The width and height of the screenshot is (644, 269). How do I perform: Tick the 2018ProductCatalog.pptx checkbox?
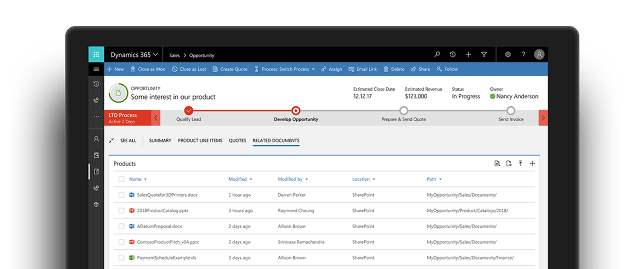pyautogui.click(x=121, y=211)
